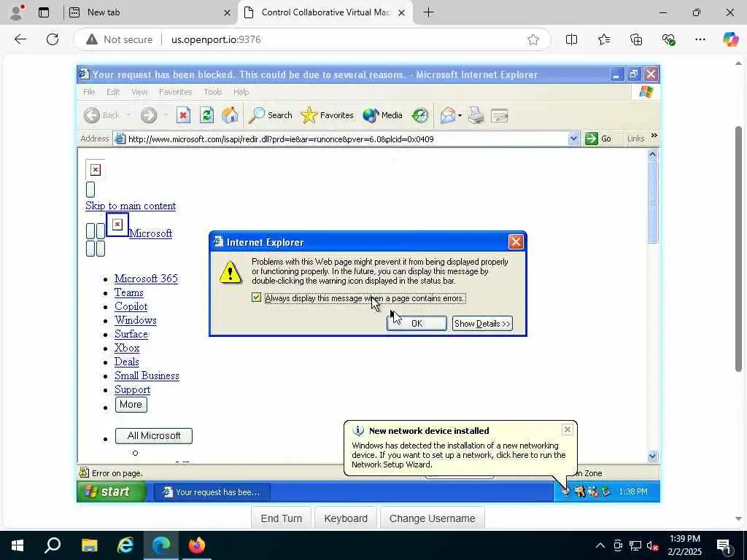
Task: Open Edge favorites list icon
Action: [603, 39]
